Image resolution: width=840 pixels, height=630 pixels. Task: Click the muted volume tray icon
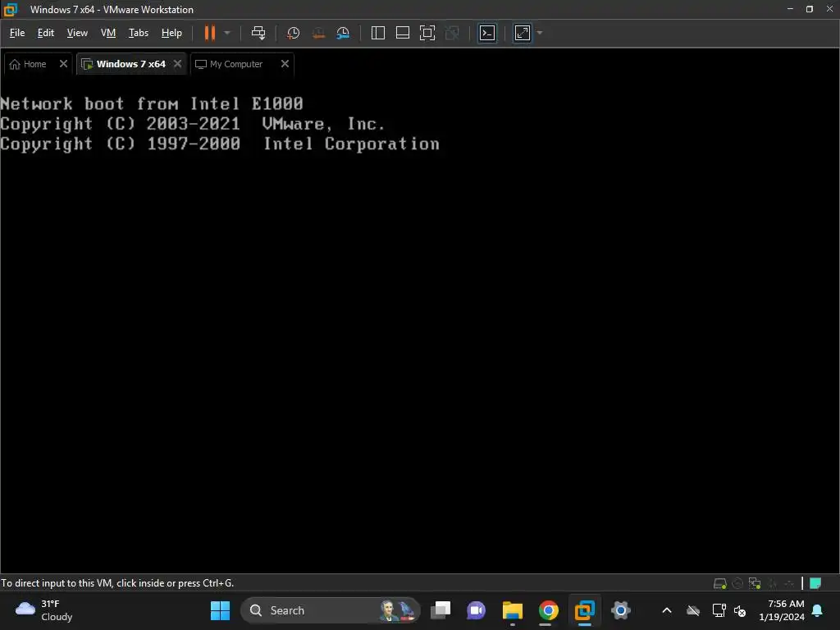[x=740, y=610]
